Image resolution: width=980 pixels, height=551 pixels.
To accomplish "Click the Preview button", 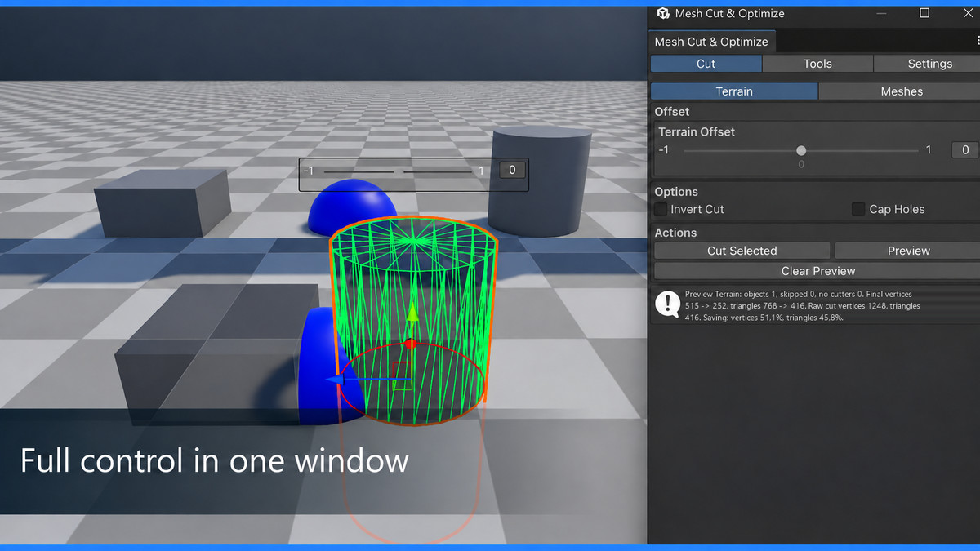I will click(908, 251).
